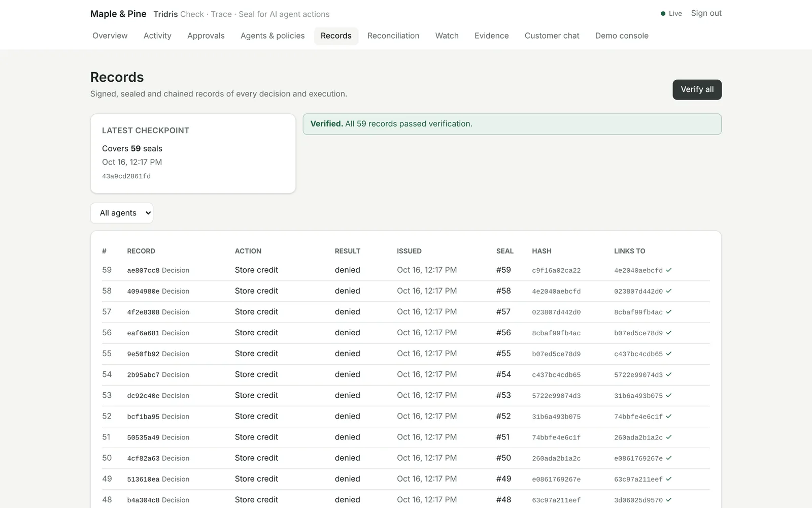Click the checkmark after e0861769267e link
The width and height of the screenshot is (812, 508).
coord(669,458)
